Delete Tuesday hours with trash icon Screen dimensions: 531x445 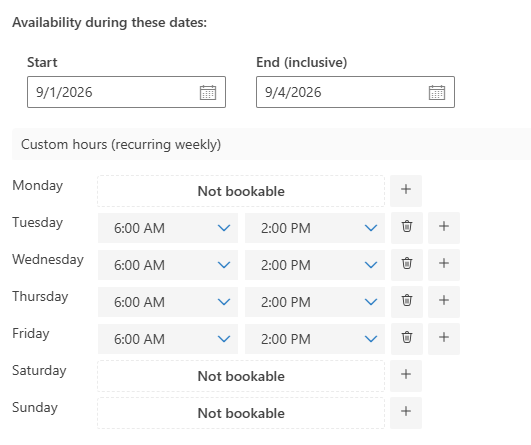407,228
